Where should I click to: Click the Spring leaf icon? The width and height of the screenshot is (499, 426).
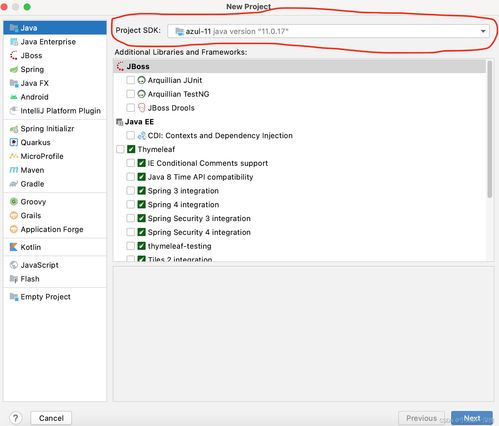pos(14,69)
